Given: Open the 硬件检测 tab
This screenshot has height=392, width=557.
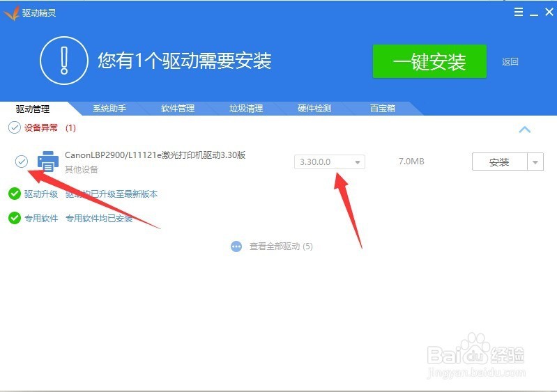Looking at the screenshot, I should [x=314, y=108].
